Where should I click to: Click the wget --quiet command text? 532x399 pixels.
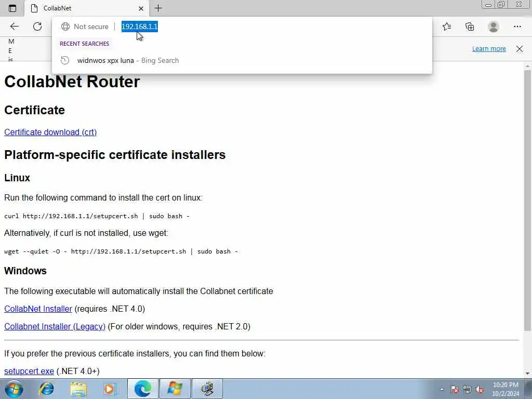(121, 251)
